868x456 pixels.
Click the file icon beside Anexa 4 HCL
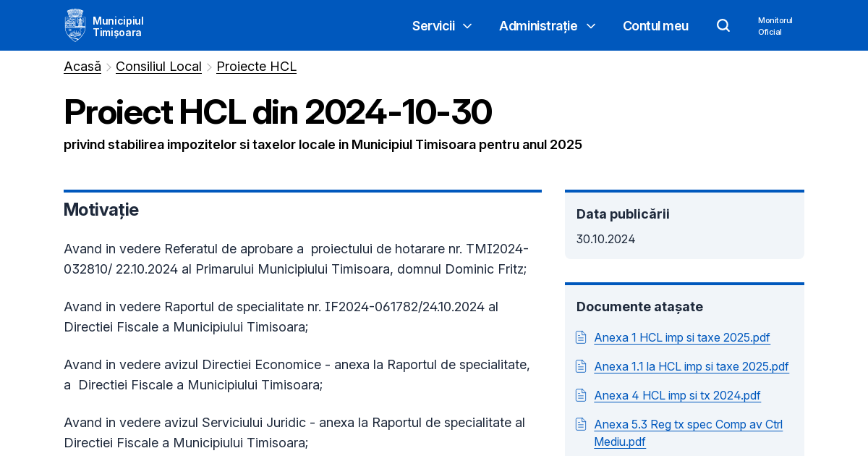point(581,395)
